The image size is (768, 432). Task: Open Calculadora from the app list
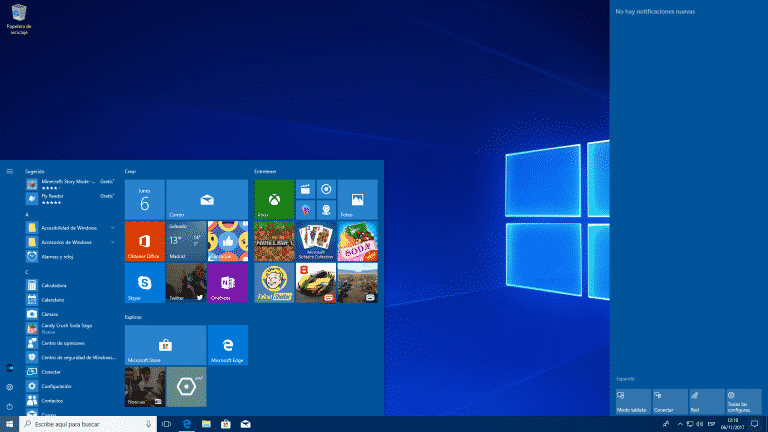pos(71,285)
